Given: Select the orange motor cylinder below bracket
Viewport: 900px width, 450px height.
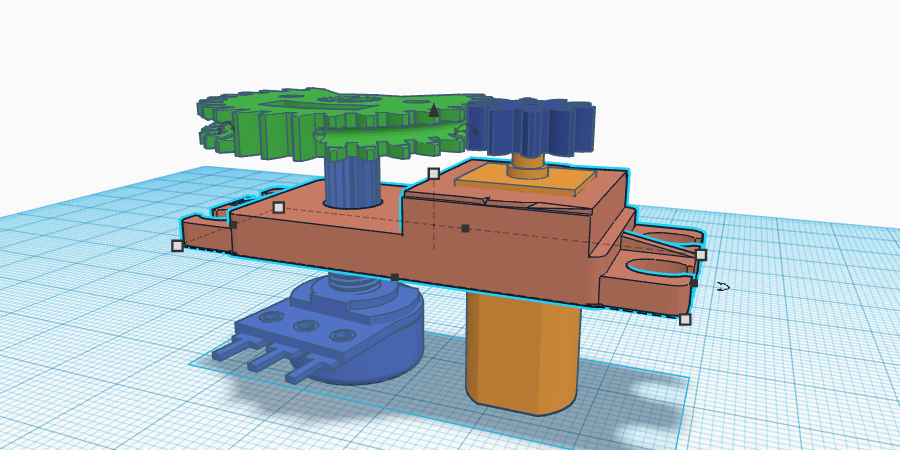Looking at the screenshot, I should click(x=522, y=355).
